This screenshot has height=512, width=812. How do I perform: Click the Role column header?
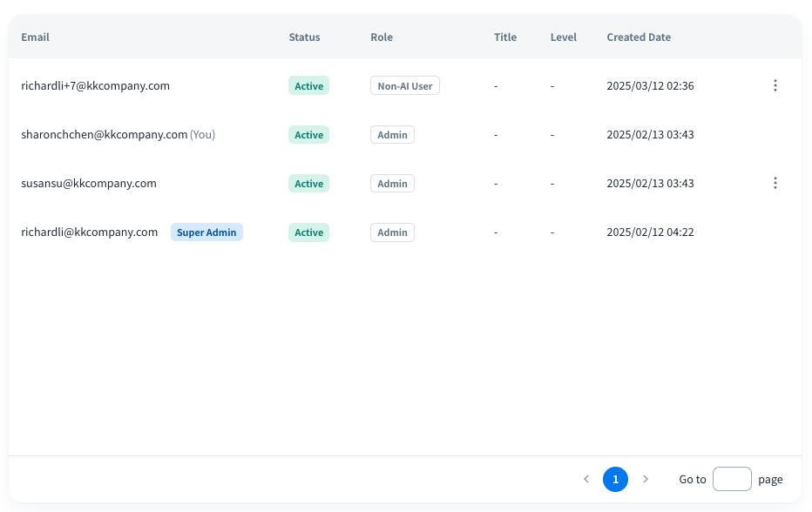[x=382, y=37]
